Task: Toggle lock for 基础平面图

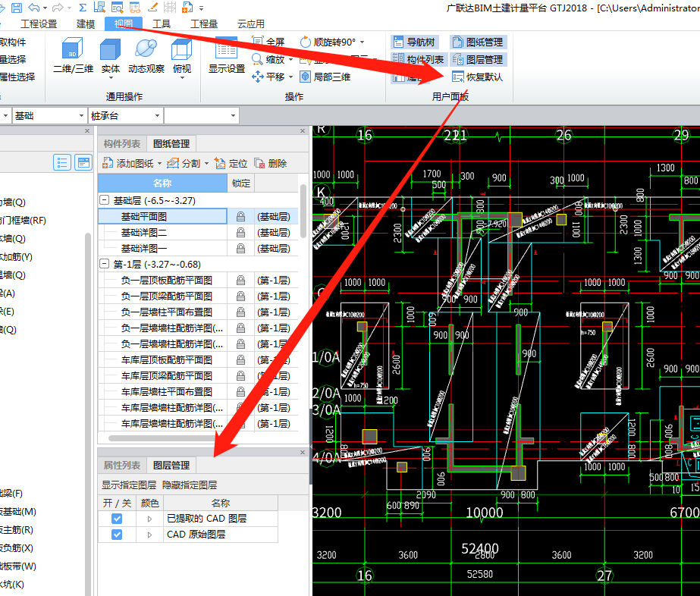Action: (x=240, y=217)
